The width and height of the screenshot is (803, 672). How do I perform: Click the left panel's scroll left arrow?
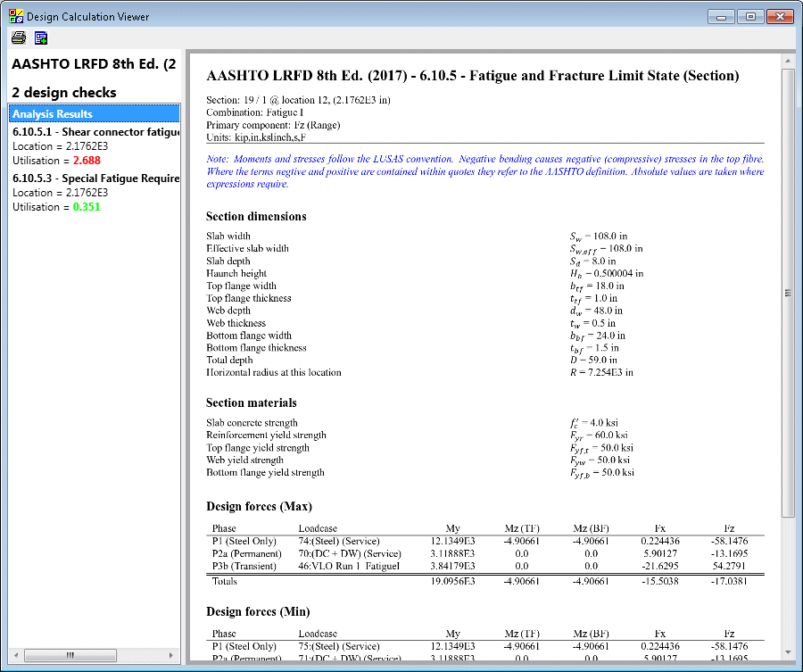15,655
